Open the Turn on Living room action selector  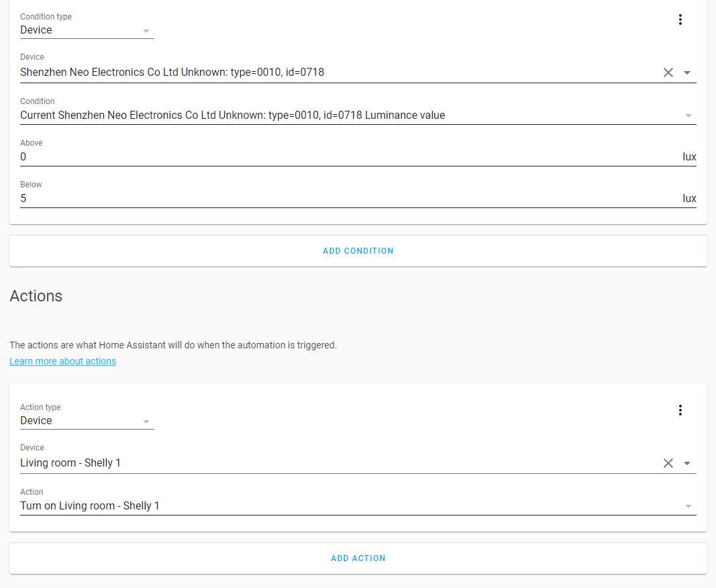[x=349, y=505]
